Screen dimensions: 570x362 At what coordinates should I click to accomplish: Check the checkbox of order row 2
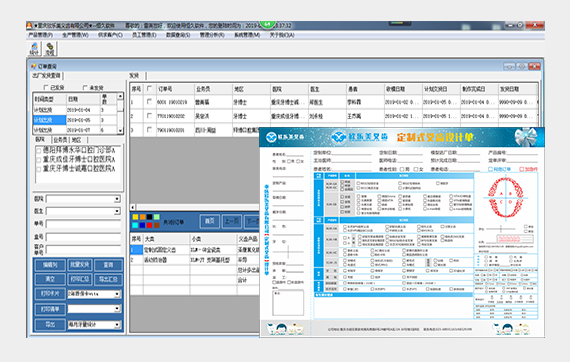pos(149,116)
